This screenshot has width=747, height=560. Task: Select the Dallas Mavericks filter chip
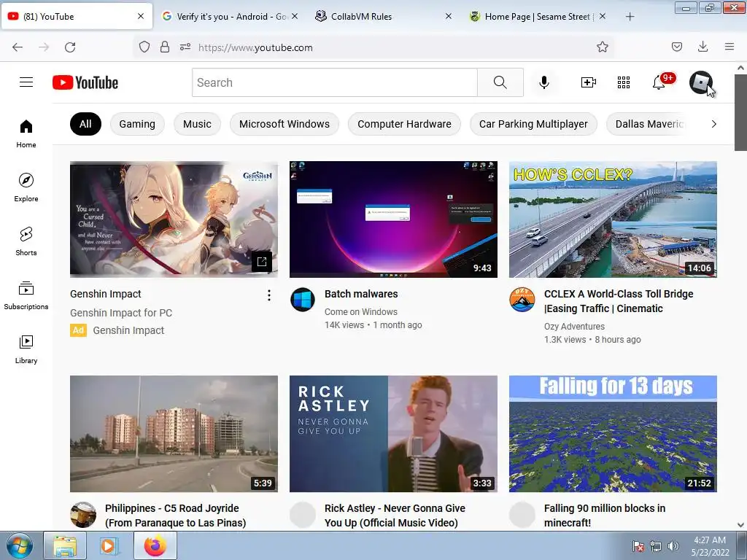[649, 124]
